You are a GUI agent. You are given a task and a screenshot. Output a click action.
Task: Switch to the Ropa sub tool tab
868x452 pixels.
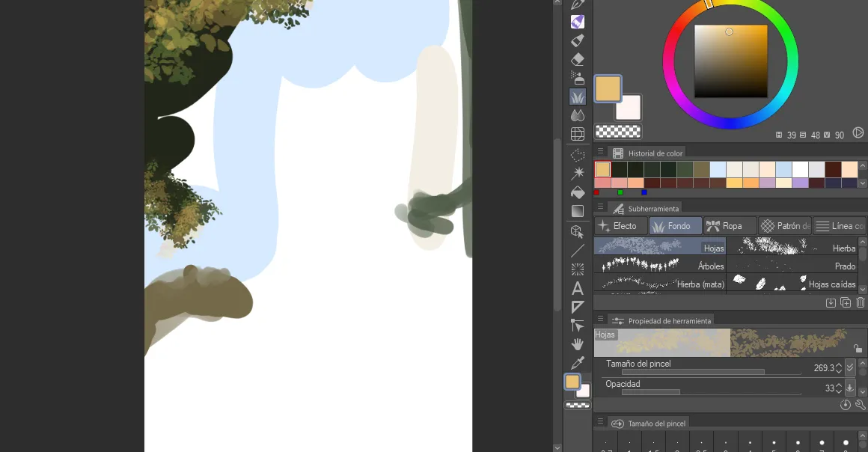coord(730,226)
